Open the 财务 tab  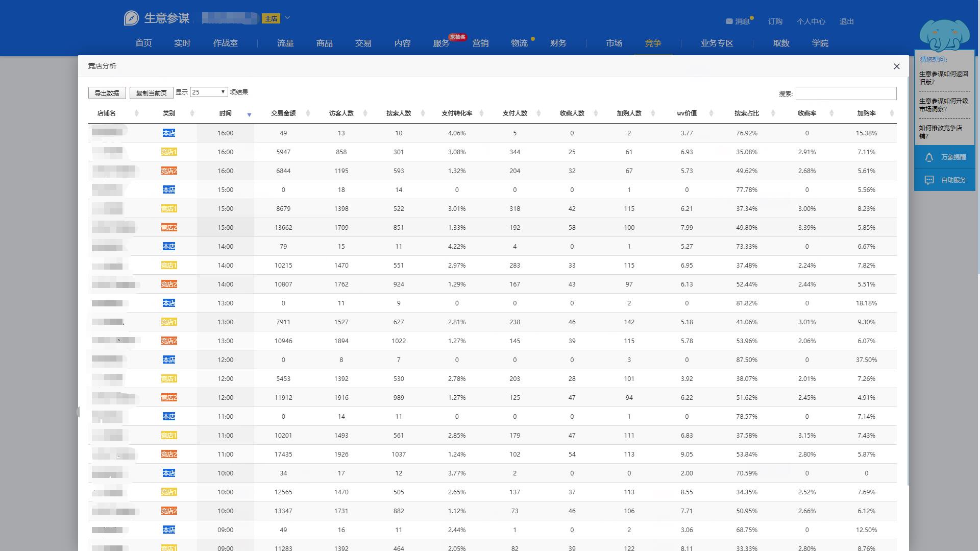pos(558,43)
